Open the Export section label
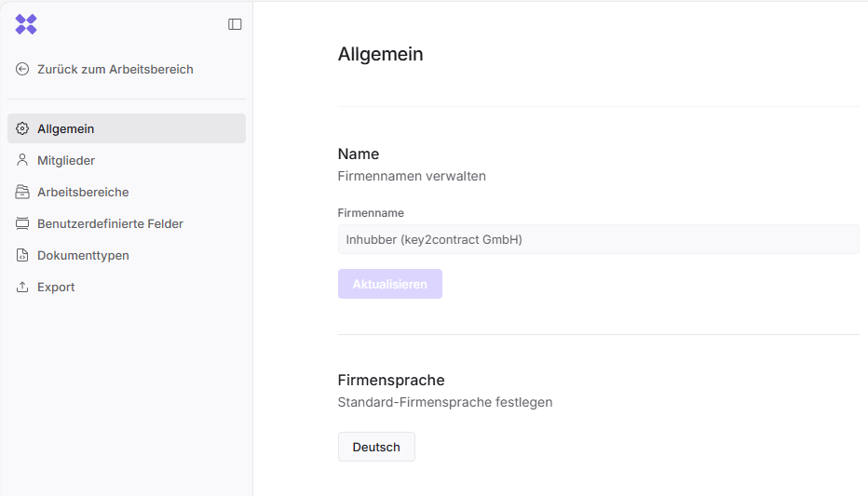Screen dimensions: 868x496 (x=56, y=287)
